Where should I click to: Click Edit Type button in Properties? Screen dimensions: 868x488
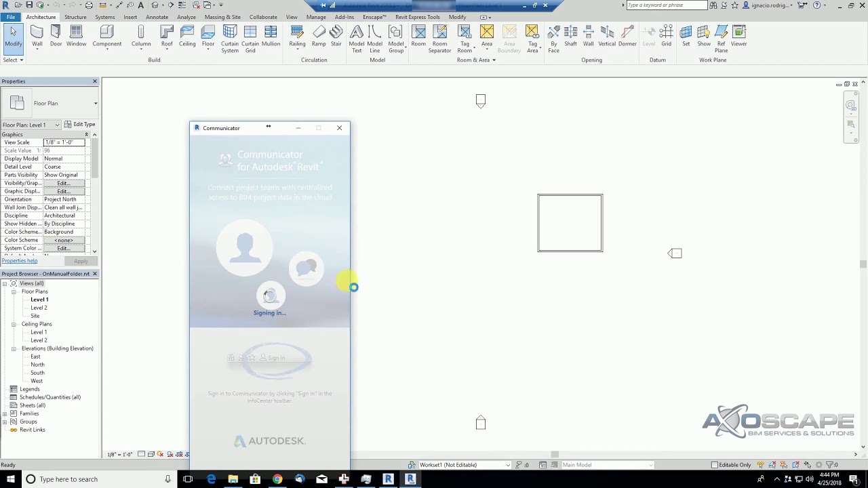[80, 125]
